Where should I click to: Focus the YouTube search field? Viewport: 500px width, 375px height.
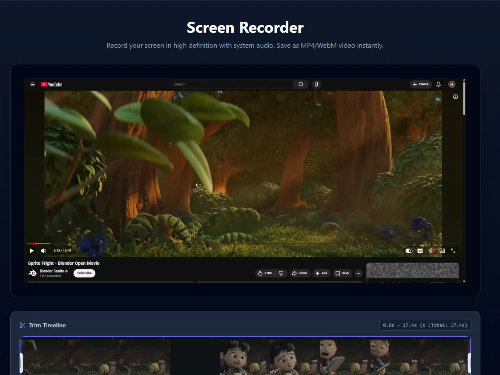point(232,84)
